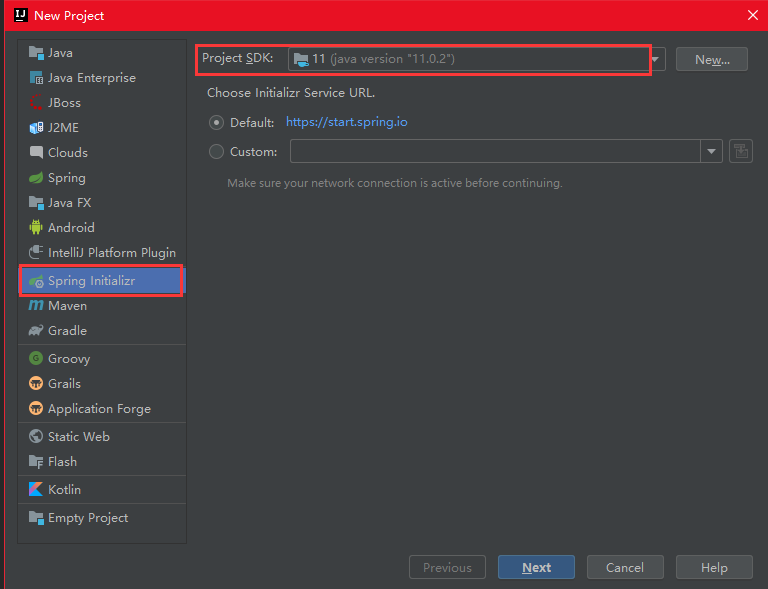This screenshot has width=768, height=589.
Task: Click the Clouds speech bubble icon
Action: click(36, 152)
